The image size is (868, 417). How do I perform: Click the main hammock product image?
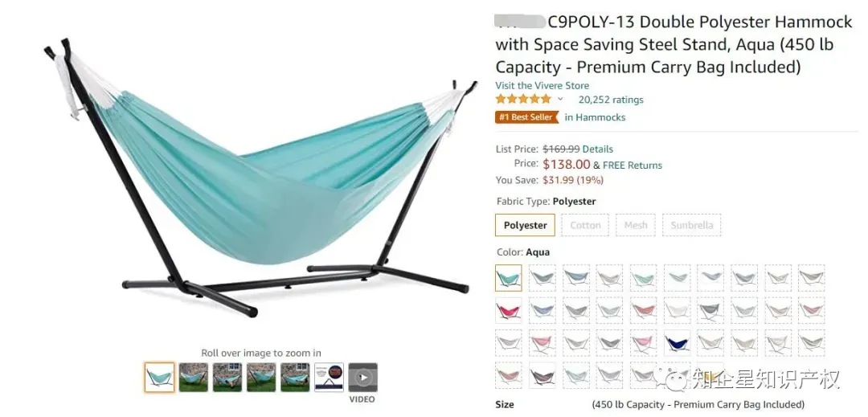coord(260,177)
